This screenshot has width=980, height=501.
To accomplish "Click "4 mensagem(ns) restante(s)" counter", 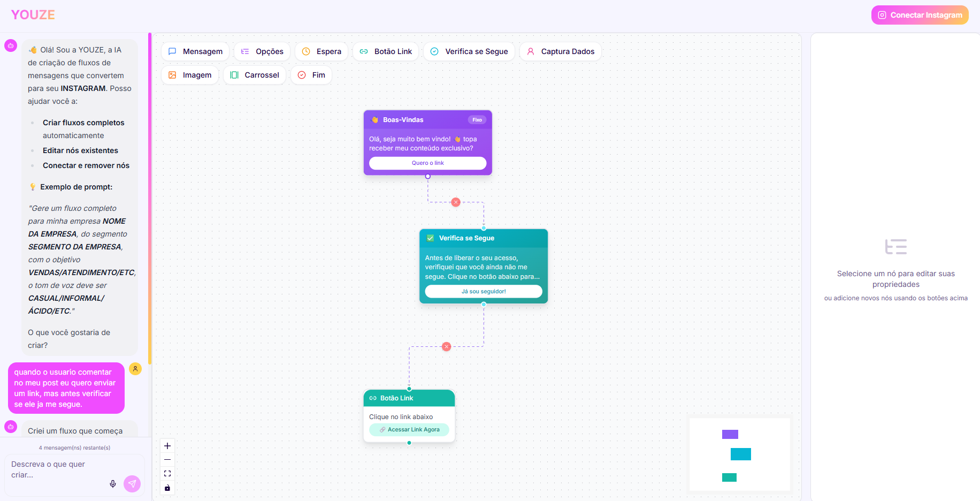I will click(x=74, y=447).
